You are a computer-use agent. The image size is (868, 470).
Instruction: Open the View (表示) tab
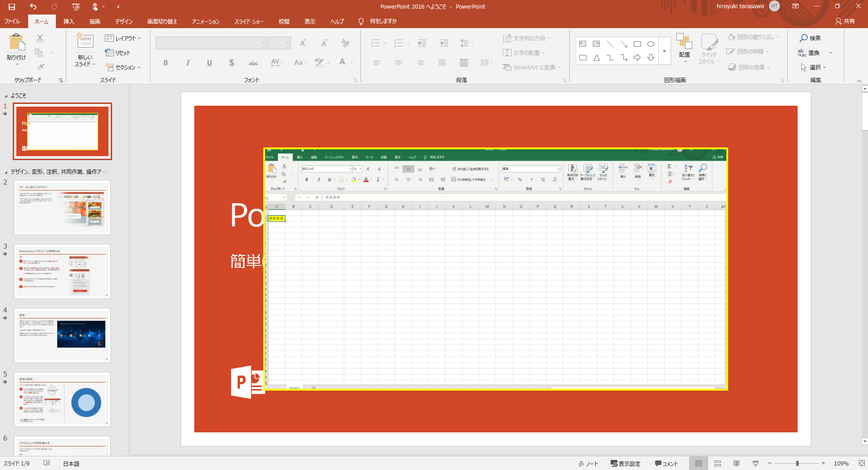310,21
